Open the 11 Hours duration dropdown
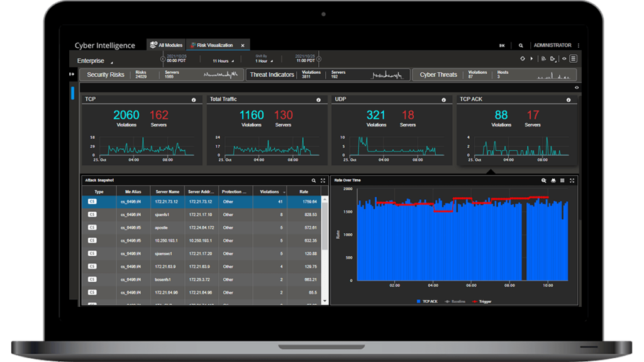Viewport: 644px width, 362px height. (223, 61)
